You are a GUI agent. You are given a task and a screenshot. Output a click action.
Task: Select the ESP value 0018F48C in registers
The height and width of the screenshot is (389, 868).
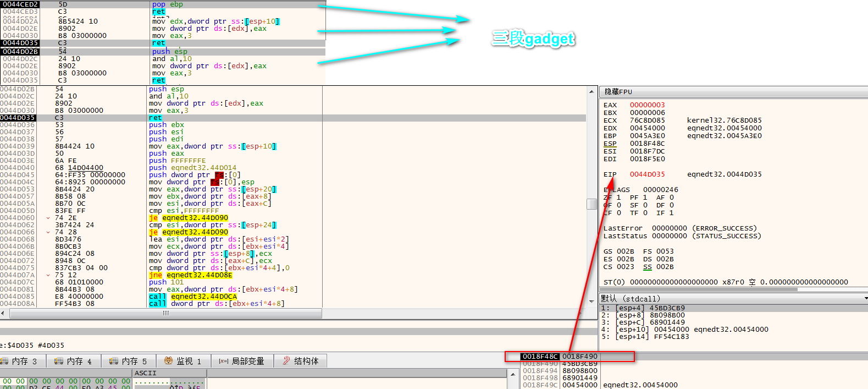pyautogui.click(x=647, y=144)
